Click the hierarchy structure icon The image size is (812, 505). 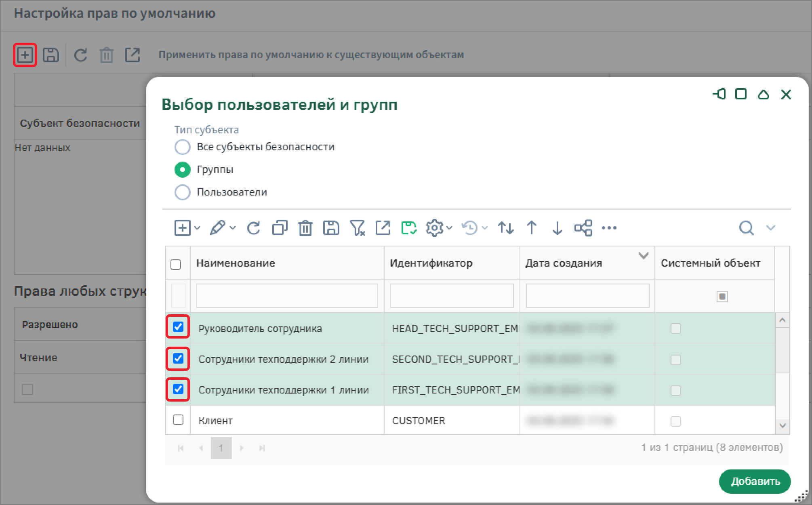(583, 228)
